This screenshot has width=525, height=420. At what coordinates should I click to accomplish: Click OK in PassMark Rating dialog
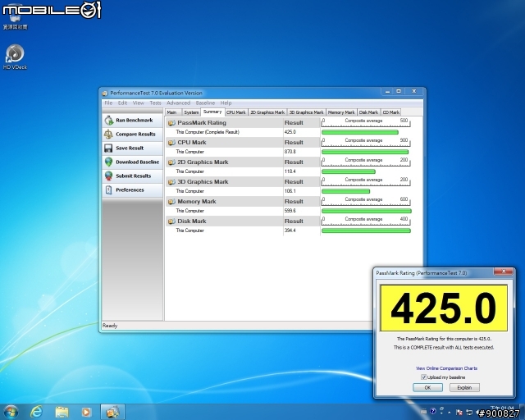pyautogui.click(x=427, y=387)
